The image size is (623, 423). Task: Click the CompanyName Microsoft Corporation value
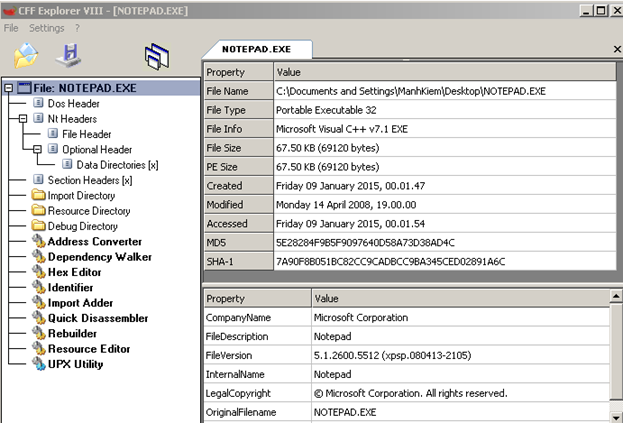pyautogui.click(x=460, y=318)
